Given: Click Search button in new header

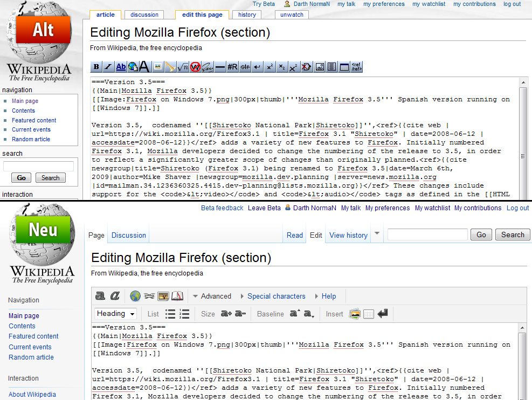Looking at the screenshot, I should click(x=512, y=235).
